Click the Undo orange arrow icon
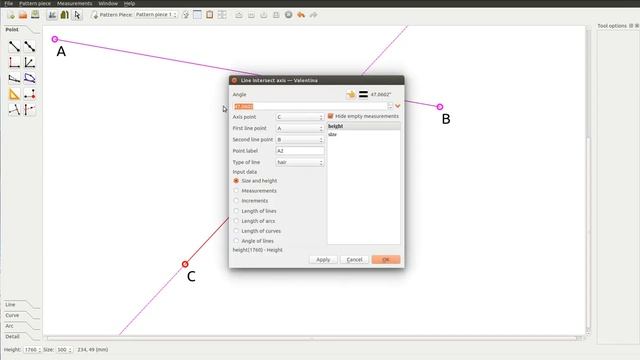640x360 pixels. point(301,15)
